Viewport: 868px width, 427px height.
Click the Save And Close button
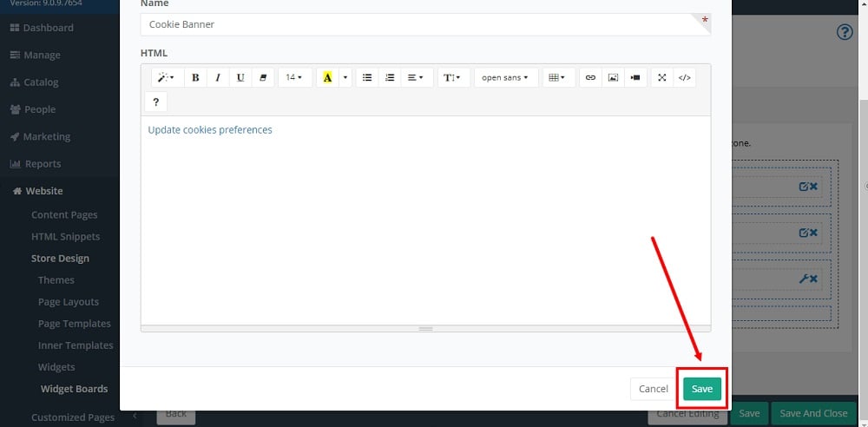(813, 413)
